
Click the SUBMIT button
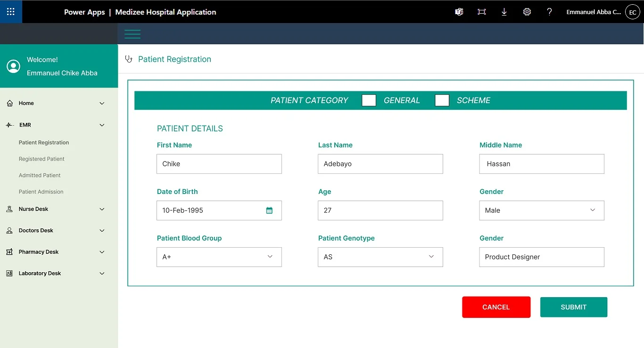(x=573, y=307)
